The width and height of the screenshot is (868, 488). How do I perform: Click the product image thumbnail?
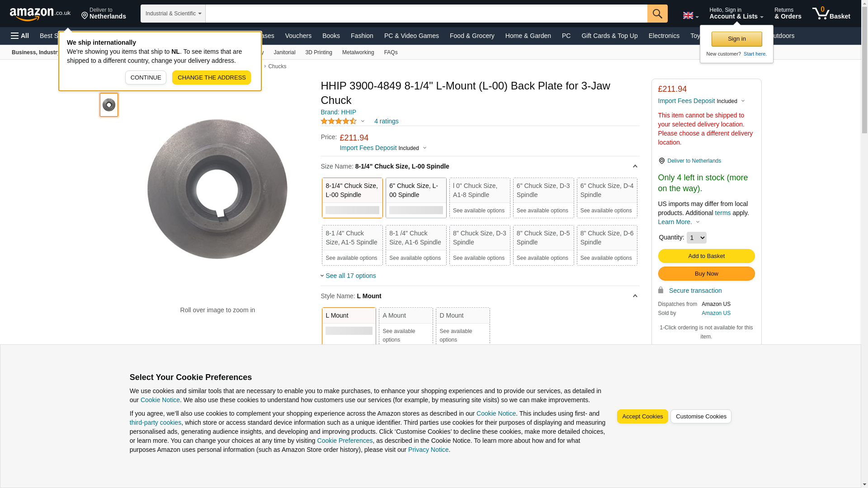[x=109, y=105]
